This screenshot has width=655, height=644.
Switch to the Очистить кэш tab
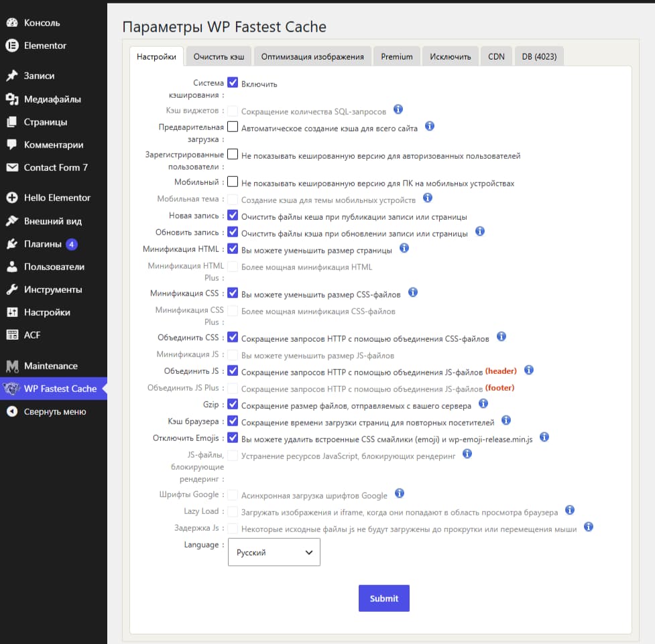click(x=219, y=57)
